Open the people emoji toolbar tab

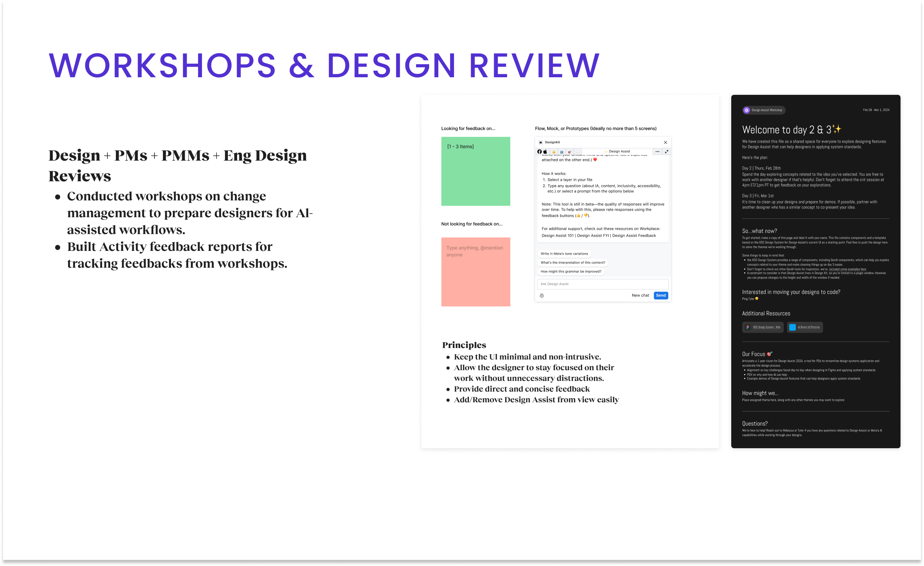point(561,152)
